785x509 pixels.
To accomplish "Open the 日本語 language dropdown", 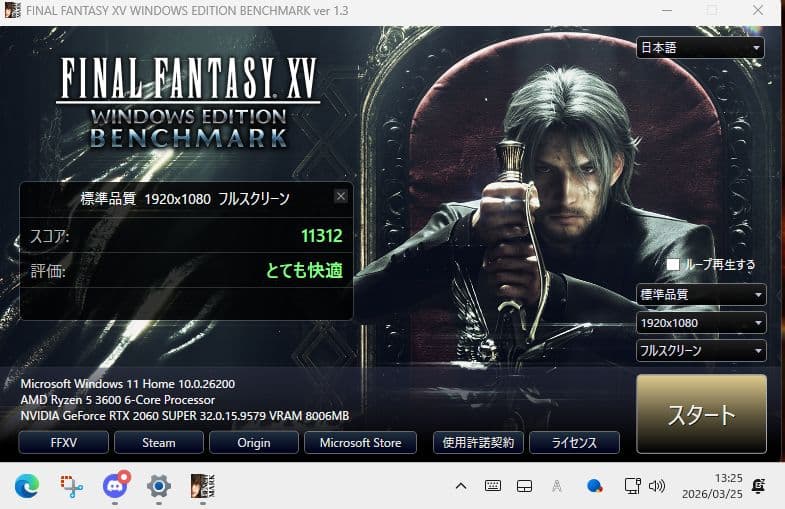I will [x=700, y=48].
